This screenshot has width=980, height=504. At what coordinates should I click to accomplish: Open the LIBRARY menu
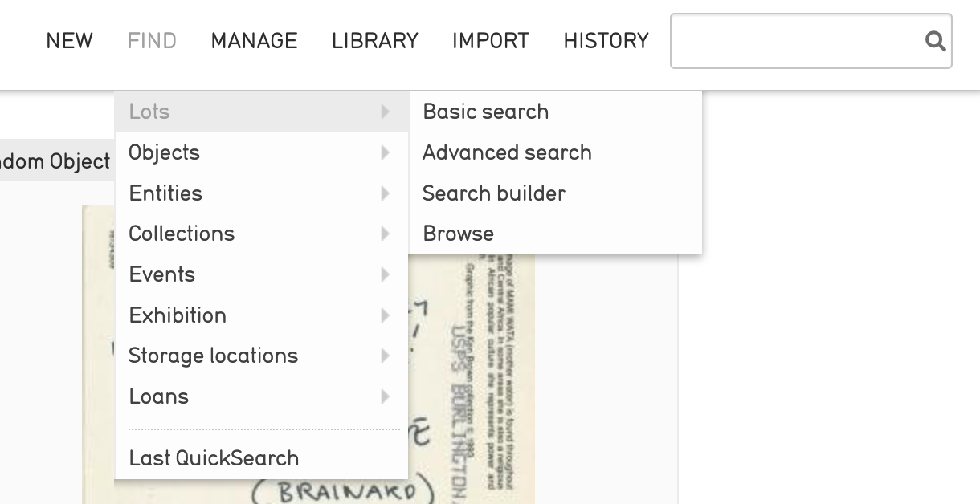(374, 41)
